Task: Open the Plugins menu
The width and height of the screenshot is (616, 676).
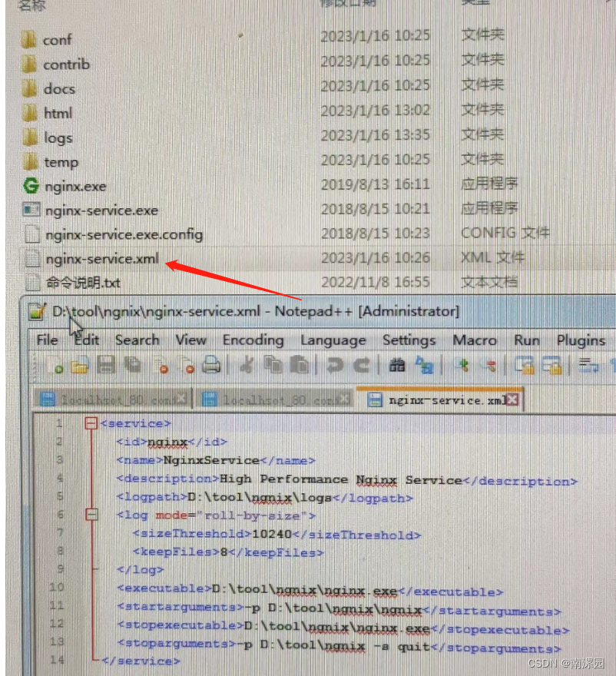Action: [x=581, y=340]
